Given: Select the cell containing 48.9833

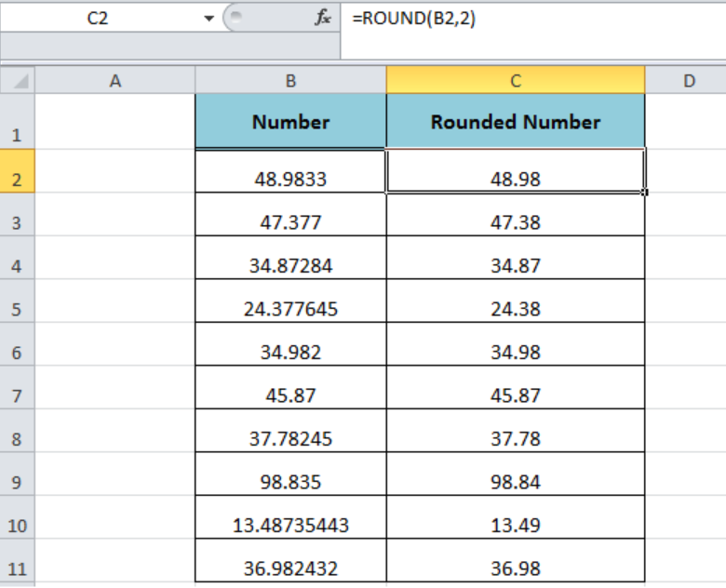Looking at the screenshot, I should [290, 171].
